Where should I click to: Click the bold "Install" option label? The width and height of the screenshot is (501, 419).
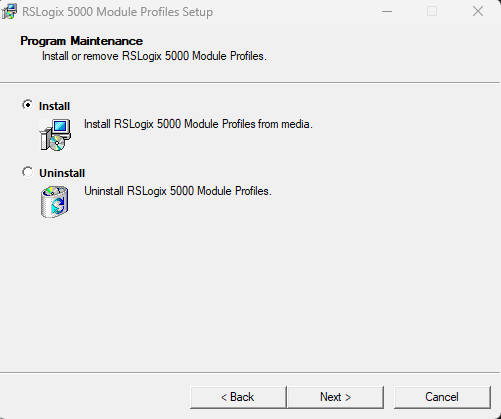click(x=54, y=106)
